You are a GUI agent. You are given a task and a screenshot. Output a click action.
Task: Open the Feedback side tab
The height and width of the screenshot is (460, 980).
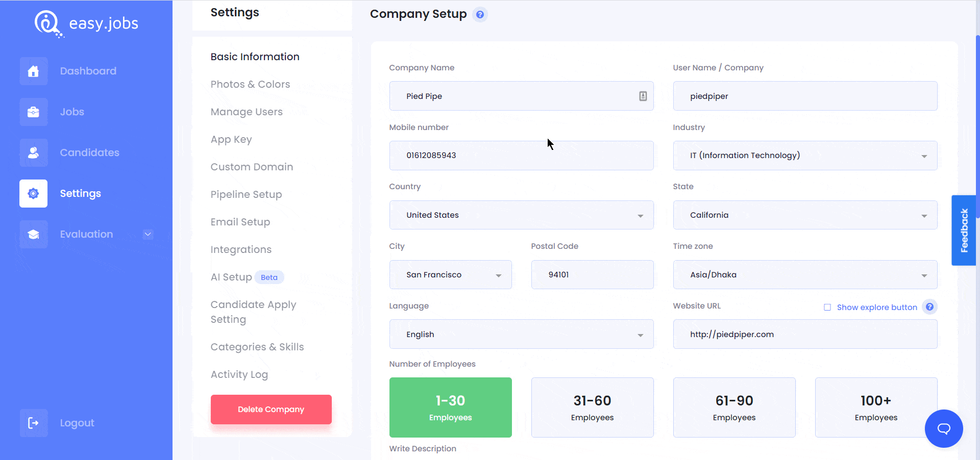tap(964, 231)
